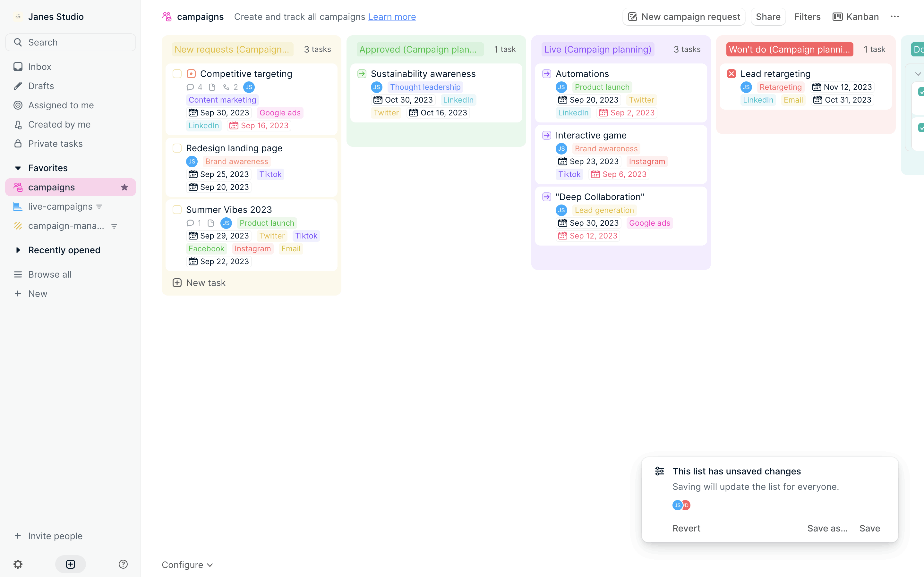
Task: Click the filter icon beside live-campaigns
Action: [99, 207]
